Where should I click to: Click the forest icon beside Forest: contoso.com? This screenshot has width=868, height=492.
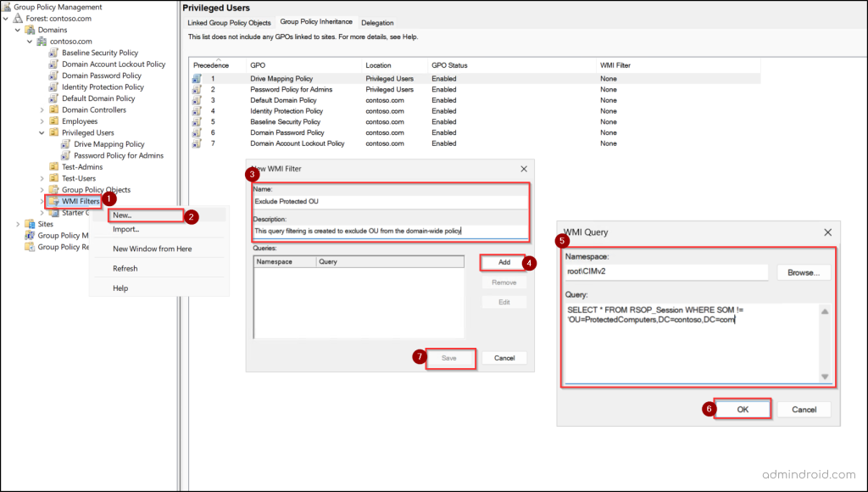17,18
